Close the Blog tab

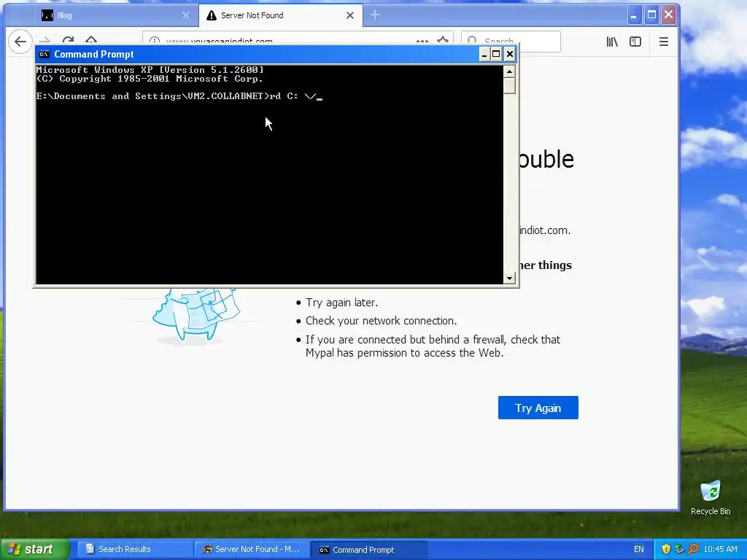coord(186,15)
